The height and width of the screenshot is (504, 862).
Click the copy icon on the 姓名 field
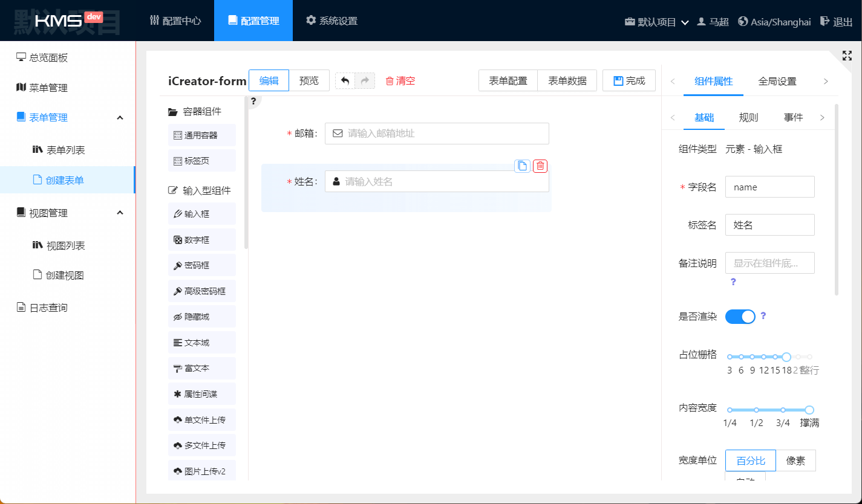[522, 166]
